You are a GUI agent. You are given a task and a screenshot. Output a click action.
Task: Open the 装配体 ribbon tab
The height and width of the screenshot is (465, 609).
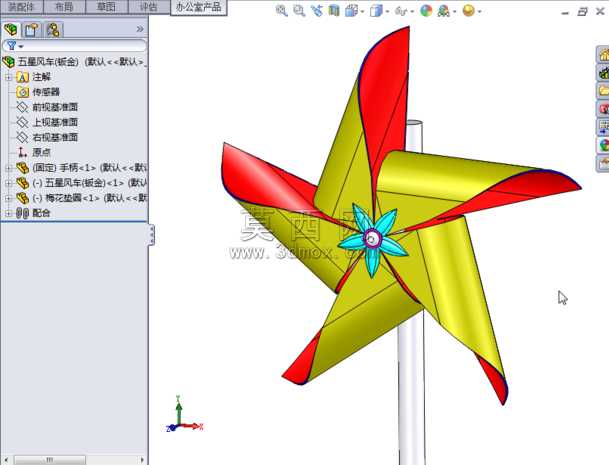pos(22,7)
